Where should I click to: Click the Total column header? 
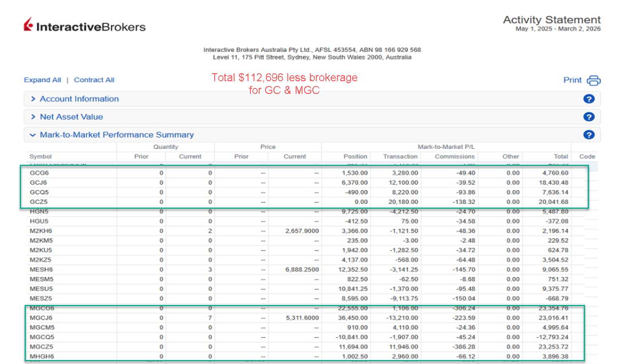pyautogui.click(x=561, y=156)
